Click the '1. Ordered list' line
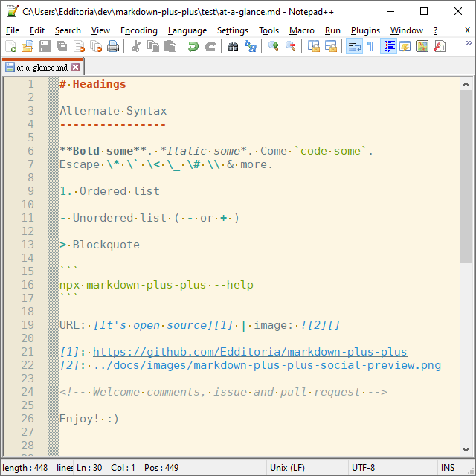The width and height of the screenshot is (476, 476). (109, 191)
